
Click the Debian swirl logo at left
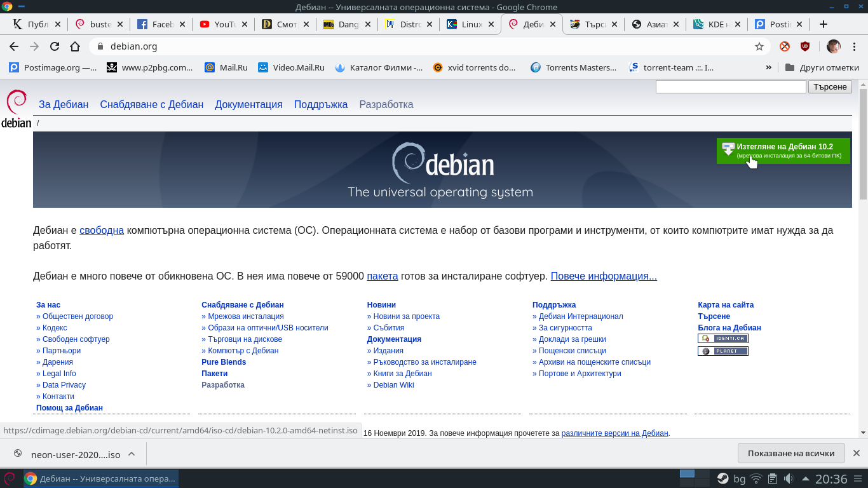click(17, 109)
